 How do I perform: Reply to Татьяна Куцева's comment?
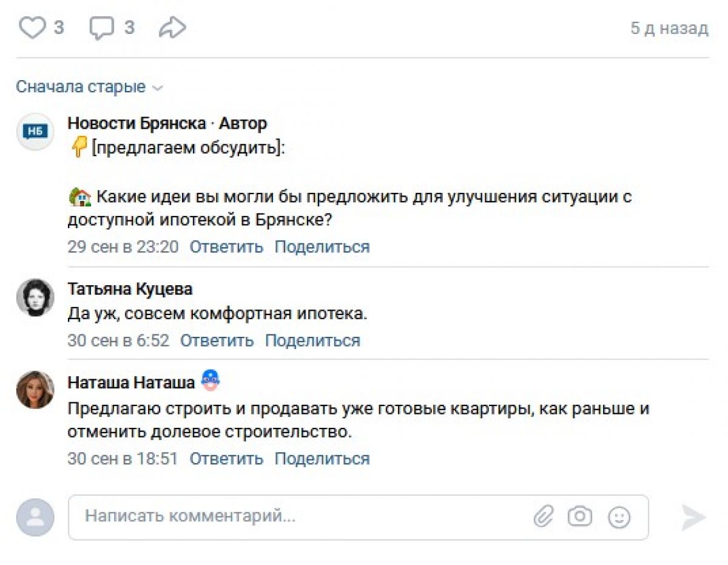tap(217, 340)
